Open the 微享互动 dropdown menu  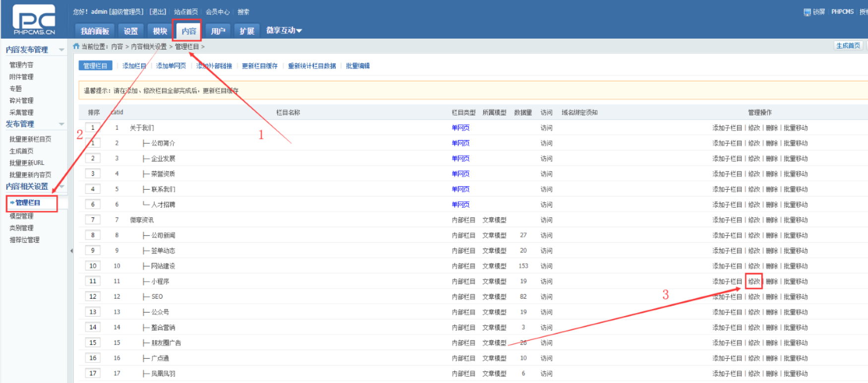(x=284, y=31)
